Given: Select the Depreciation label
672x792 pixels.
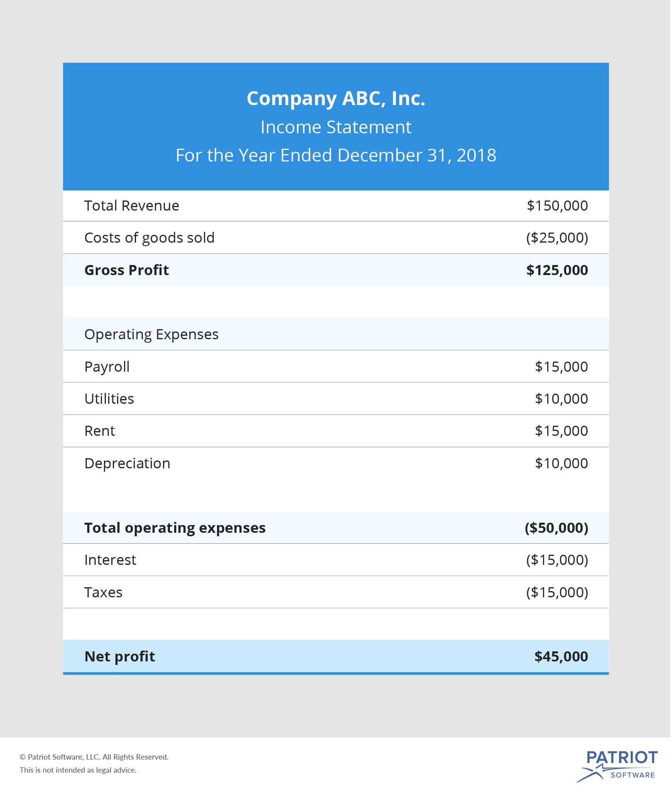Looking at the screenshot, I should point(127,463).
